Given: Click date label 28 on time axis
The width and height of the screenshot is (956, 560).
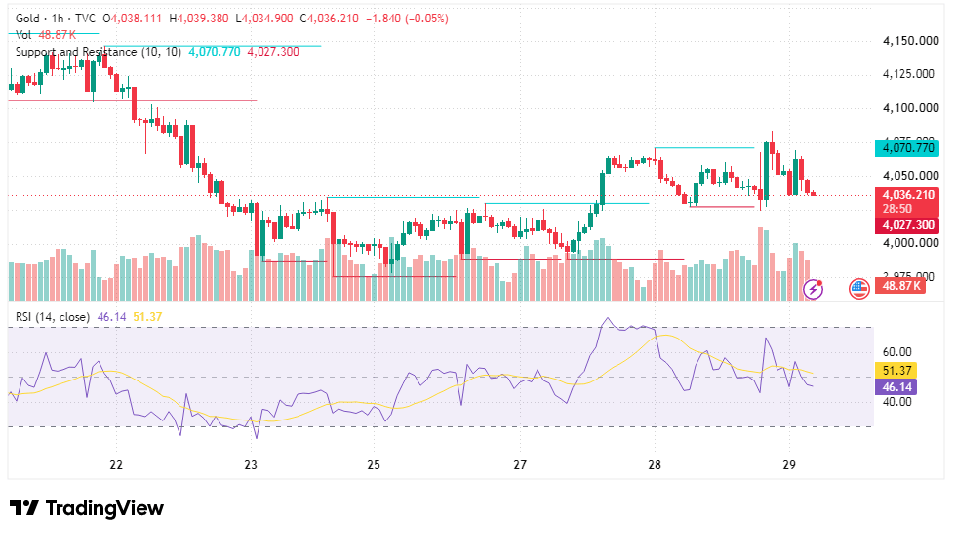Looking at the screenshot, I should pyautogui.click(x=655, y=464).
